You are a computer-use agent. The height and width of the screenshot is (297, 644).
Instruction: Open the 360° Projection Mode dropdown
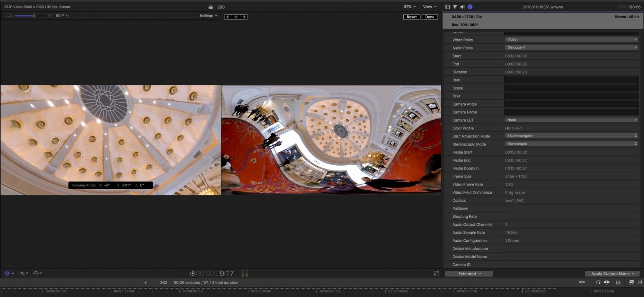pos(571,136)
